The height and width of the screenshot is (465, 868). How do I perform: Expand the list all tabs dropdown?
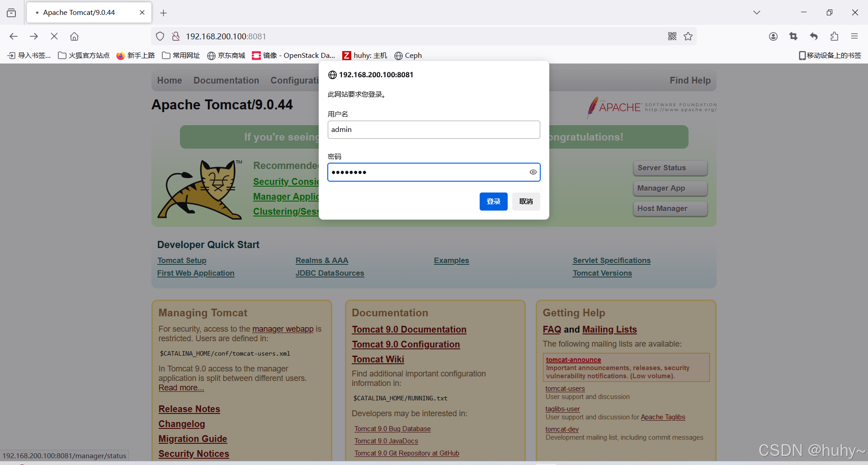click(x=756, y=13)
